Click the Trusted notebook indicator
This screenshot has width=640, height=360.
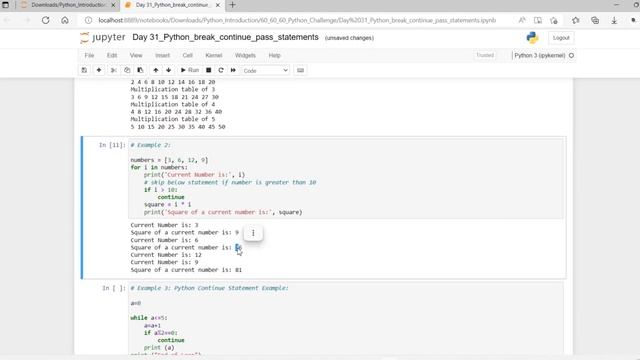485,55
